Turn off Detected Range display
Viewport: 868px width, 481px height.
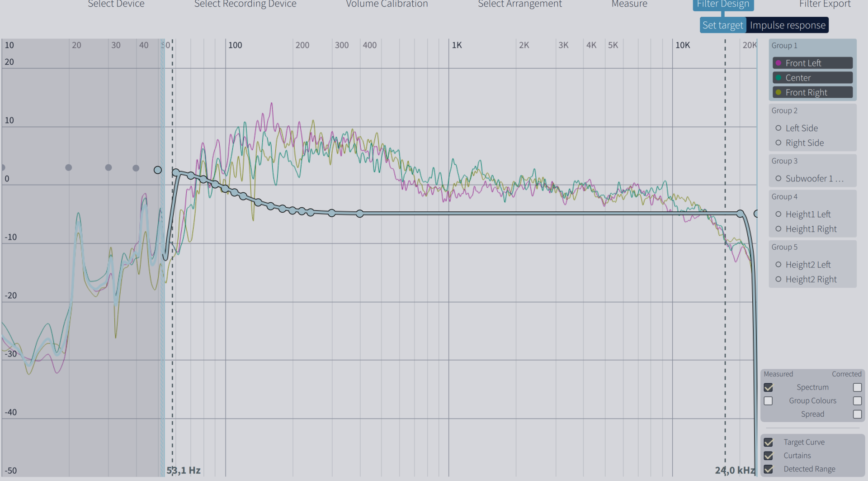pyautogui.click(x=768, y=469)
